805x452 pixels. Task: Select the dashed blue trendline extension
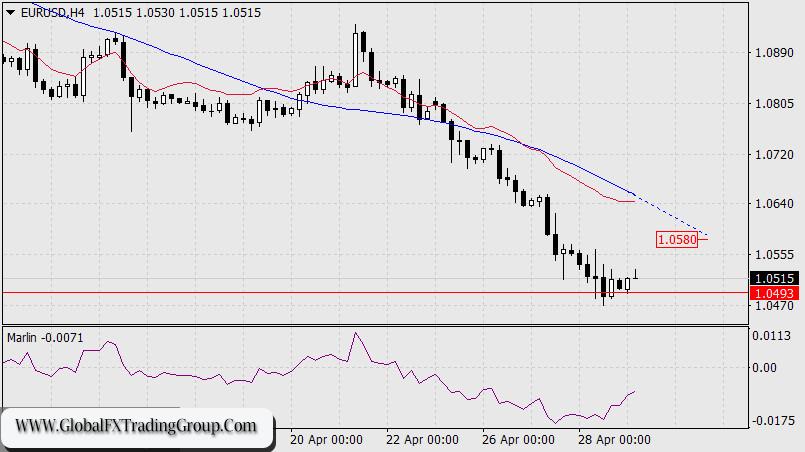pyautogui.click(x=672, y=215)
